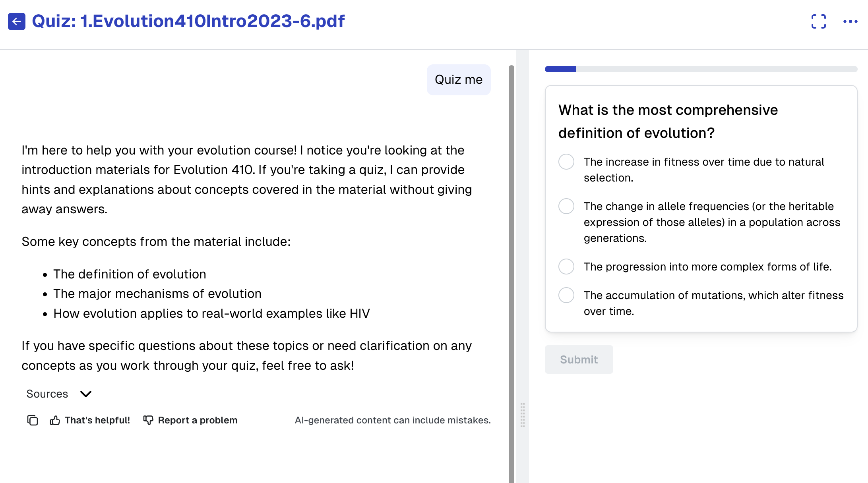Select the natural selection fitness answer
This screenshot has height=483, width=868.
566,162
